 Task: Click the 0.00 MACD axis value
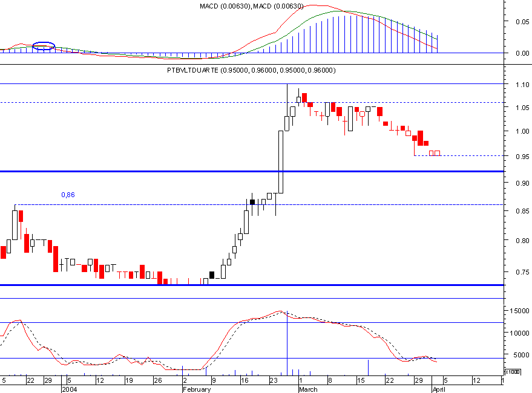522,53
